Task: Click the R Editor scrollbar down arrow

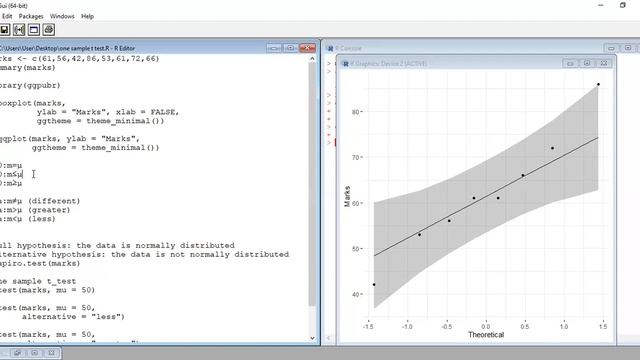Action: point(312,338)
